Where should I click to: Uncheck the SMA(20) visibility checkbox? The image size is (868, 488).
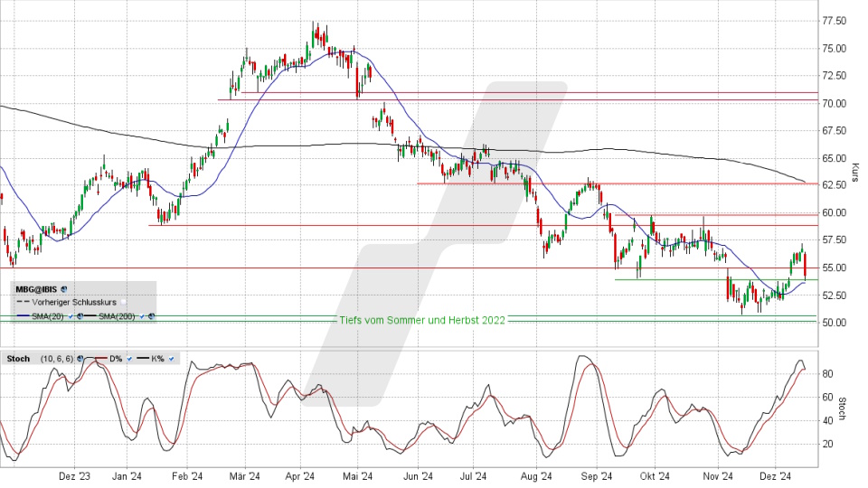pyautogui.click(x=71, y=316)
